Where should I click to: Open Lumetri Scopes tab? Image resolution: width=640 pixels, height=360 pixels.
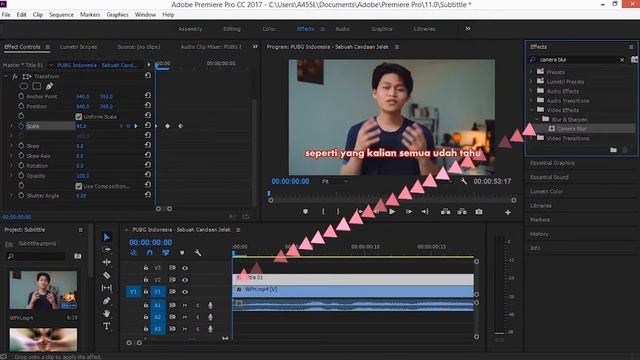(x=78, y=47)
